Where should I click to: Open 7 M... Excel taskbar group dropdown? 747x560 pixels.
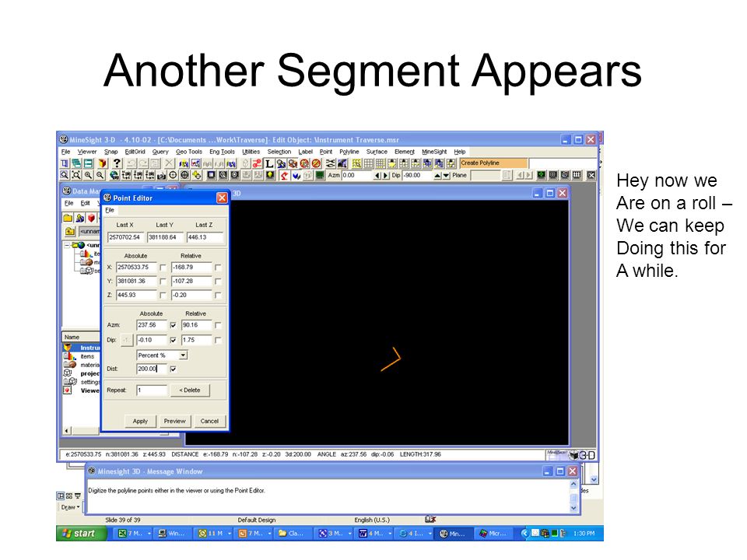[149, 534]
